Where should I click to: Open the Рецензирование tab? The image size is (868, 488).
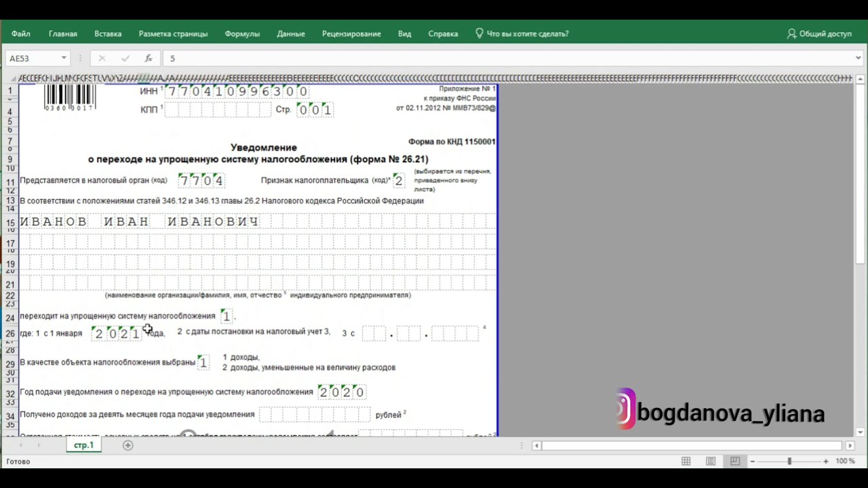tap(351, 33)
